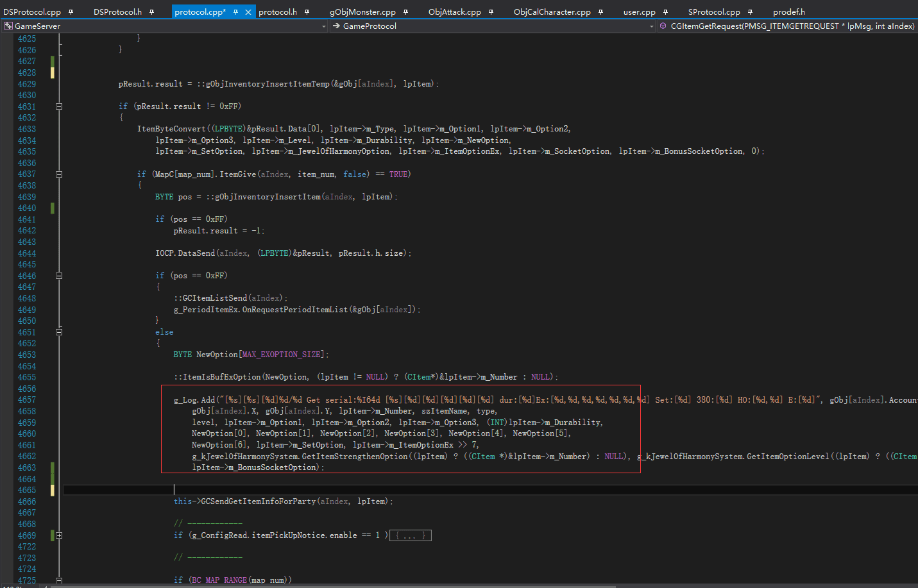Pin the ObjCalCharacter.cpp tab
The width and height of the screenshot is (918, 588).
coord(600,12)
